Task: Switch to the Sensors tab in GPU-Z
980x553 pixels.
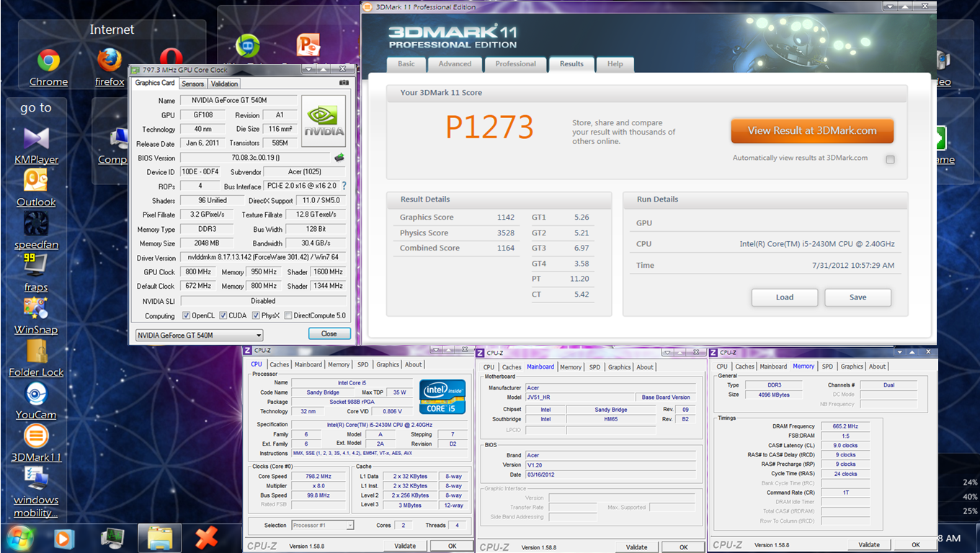Action: tap(192, 84)
